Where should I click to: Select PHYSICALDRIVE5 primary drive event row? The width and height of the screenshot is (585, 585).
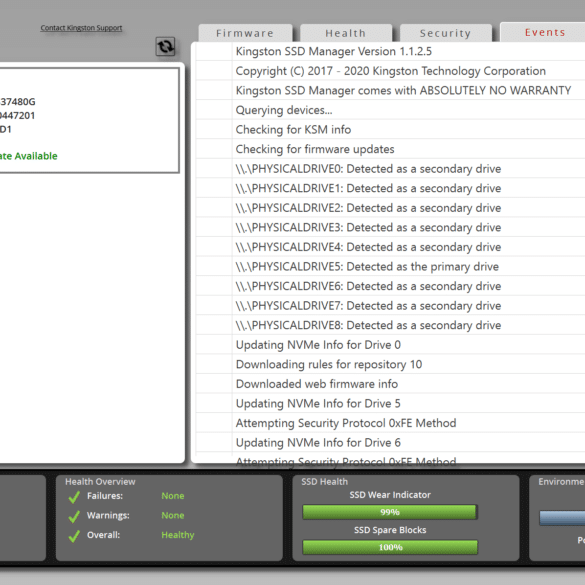click(x=390, y=267)
